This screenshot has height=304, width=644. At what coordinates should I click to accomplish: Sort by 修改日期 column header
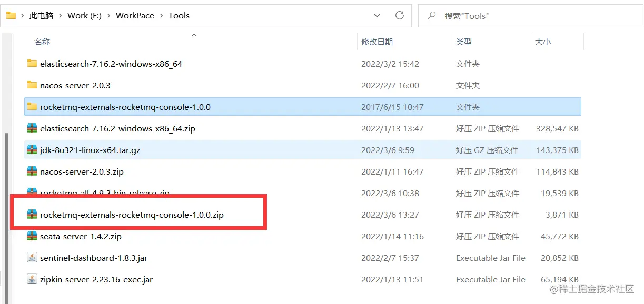[x=377, y=42]
